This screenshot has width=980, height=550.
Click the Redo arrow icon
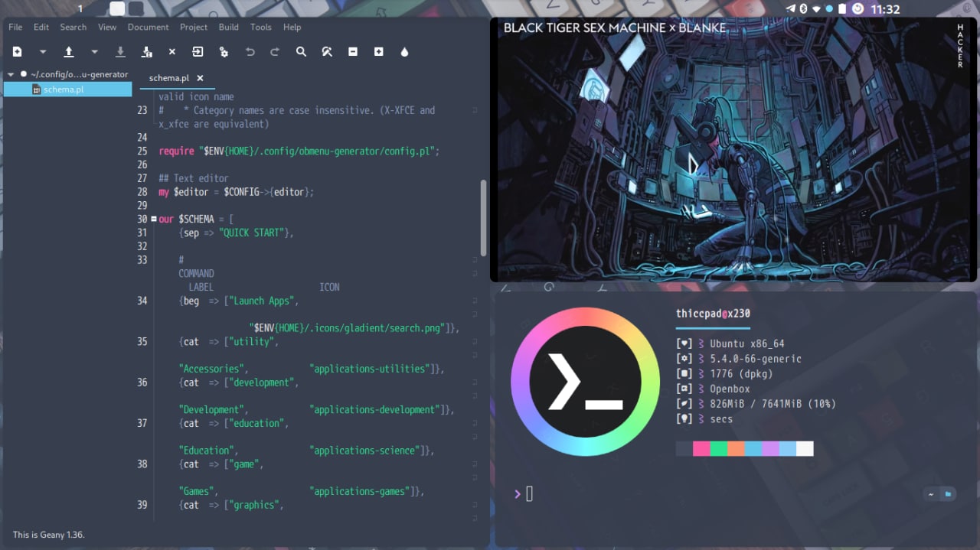(275, 52)
